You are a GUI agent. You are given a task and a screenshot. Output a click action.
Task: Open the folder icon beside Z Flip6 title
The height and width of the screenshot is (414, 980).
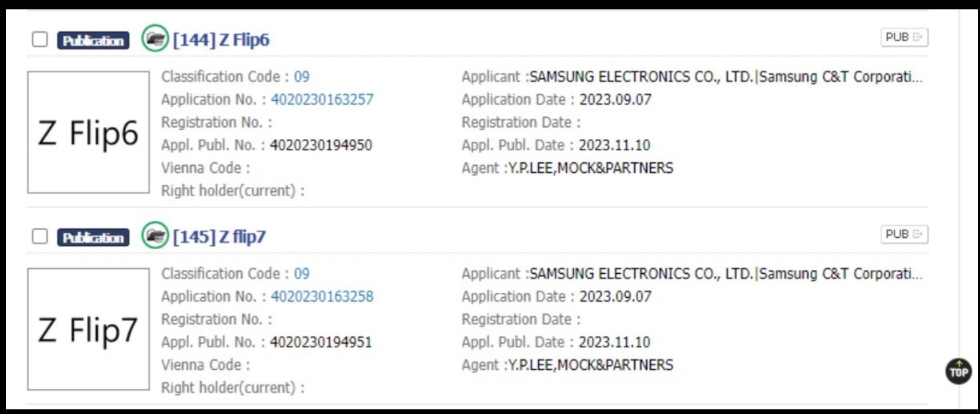(155, 39)
